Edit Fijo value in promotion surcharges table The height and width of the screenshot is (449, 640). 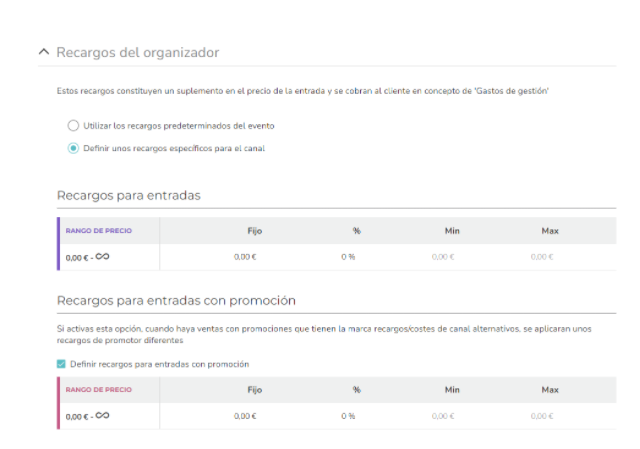point(245,416)
